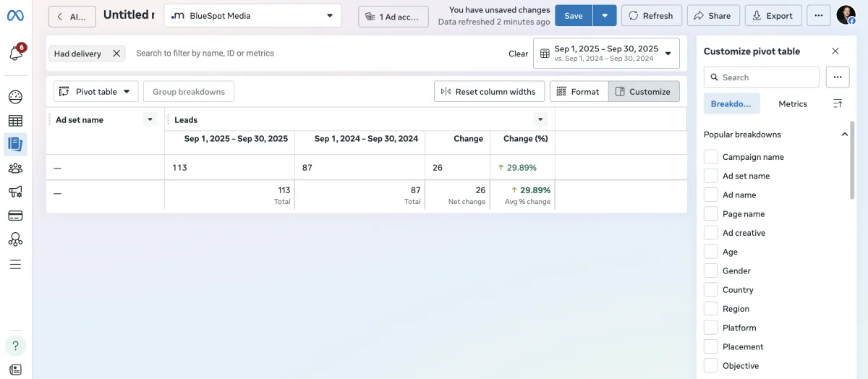Click the Meta logo icon
The image size is (868, 379).
point(16,15)
